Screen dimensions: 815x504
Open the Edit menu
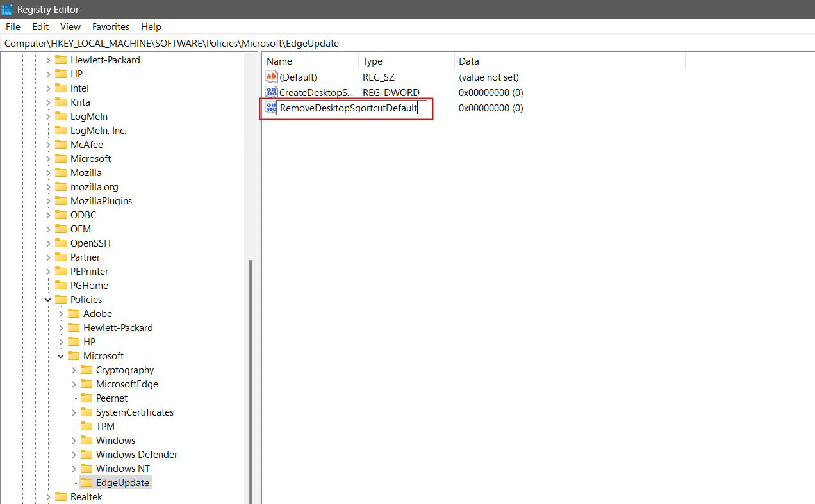tap(40, 27)
